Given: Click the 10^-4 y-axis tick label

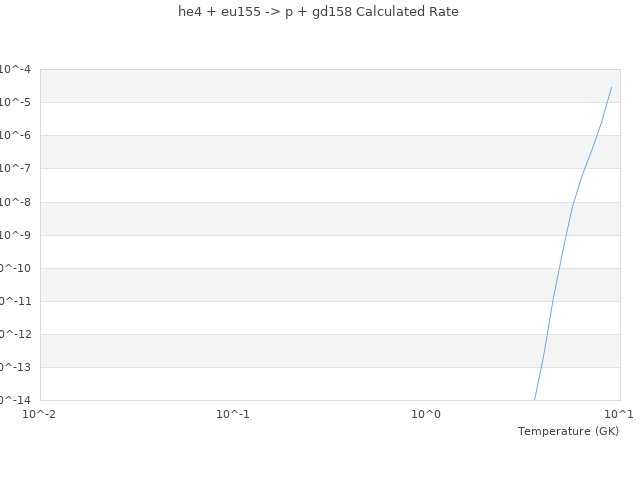Looking at the screenshot, I should coord(15,69).
